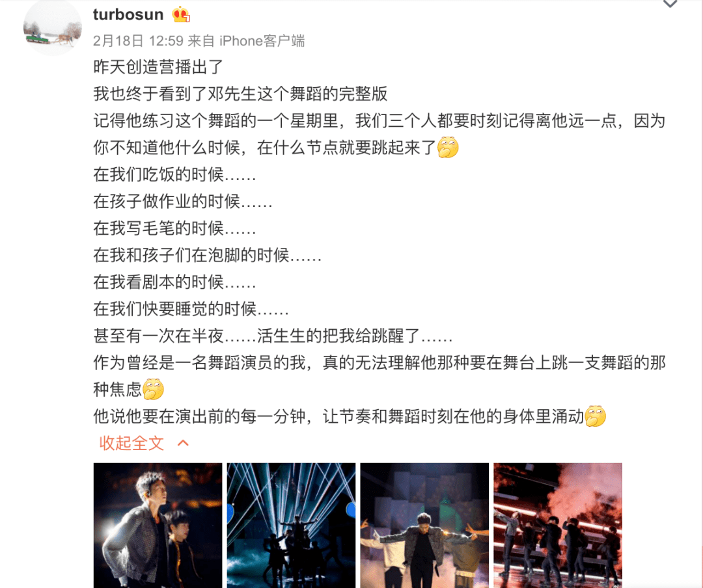Click the crown membership badge icon

coord(181,14)
